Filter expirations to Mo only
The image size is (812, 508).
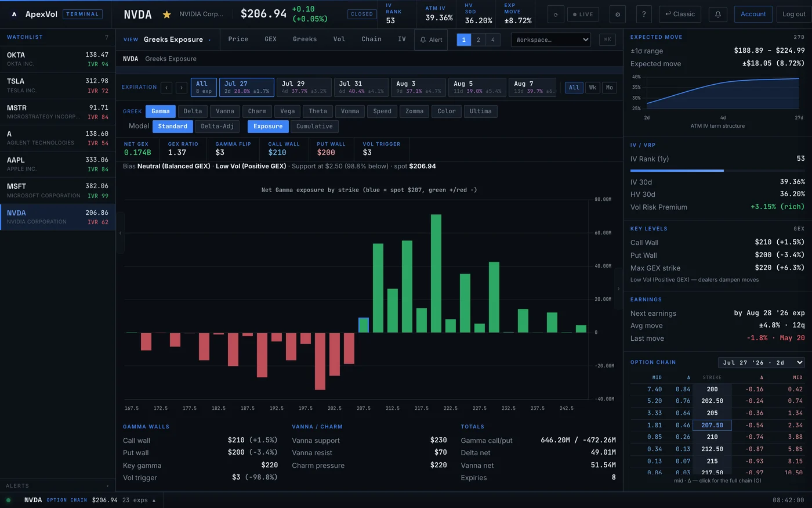609,88
